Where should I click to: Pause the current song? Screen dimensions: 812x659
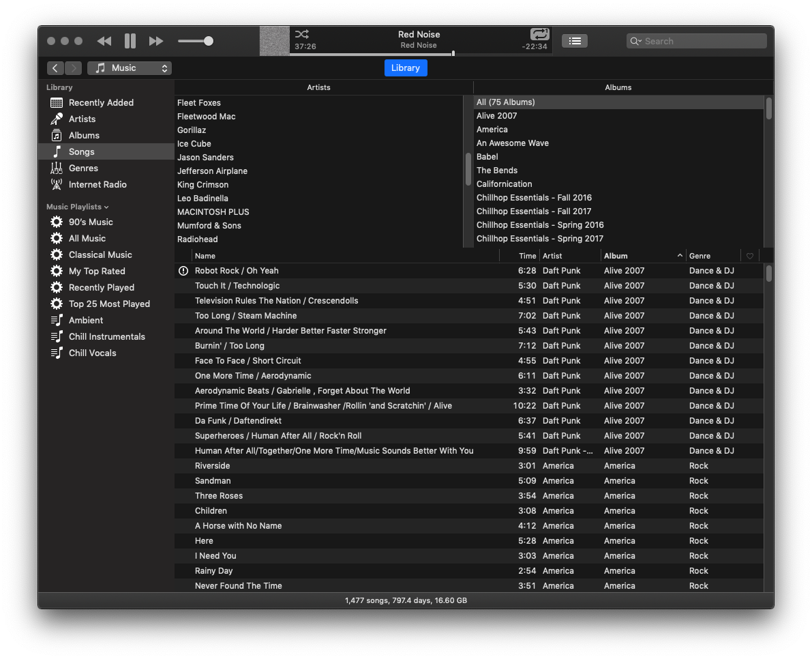coord(130,41)
